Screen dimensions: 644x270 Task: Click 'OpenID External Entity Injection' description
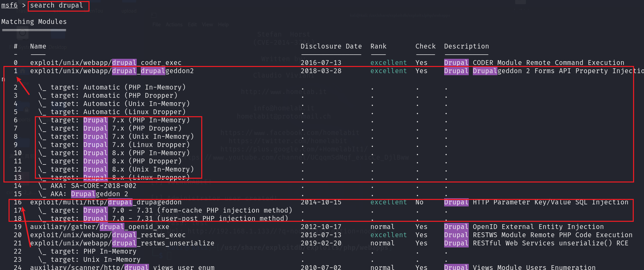click(x=538, y=227)
